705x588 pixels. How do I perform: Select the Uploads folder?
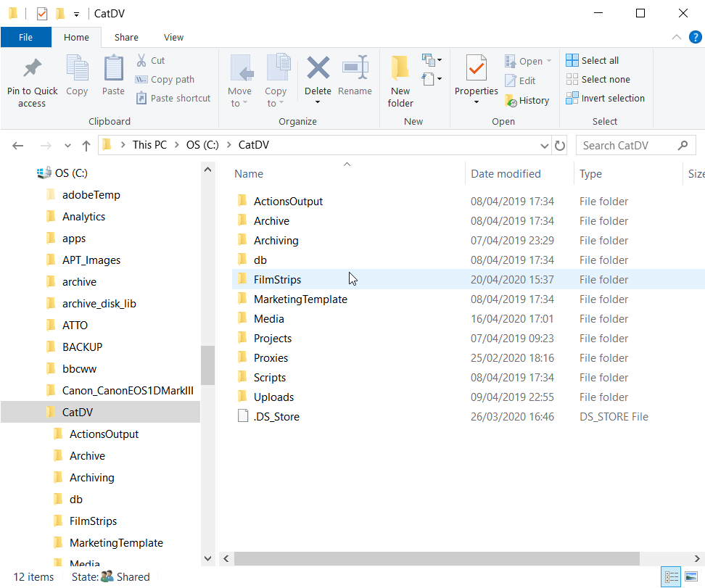click(274, 397)
